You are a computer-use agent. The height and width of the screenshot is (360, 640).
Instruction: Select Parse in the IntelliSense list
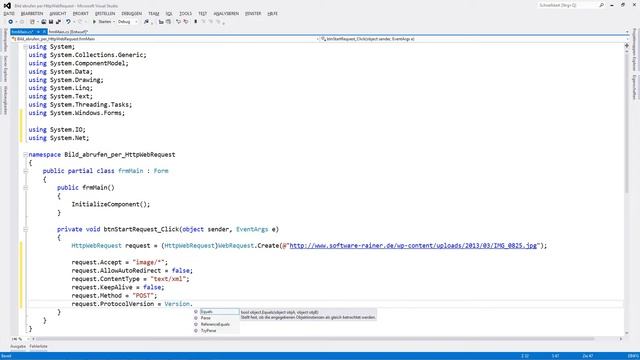217,318
